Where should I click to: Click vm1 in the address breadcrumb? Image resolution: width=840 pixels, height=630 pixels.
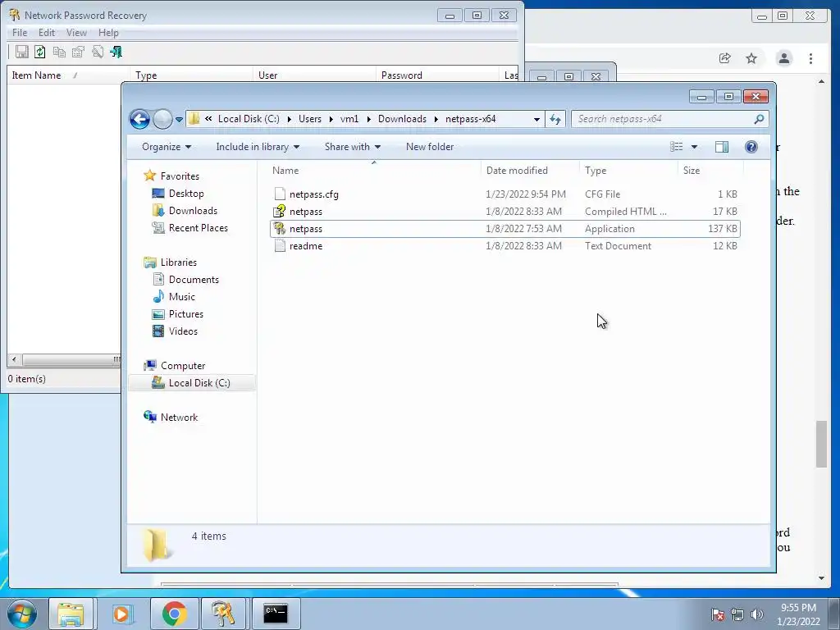pyautogui.click(x=349, y=119)
